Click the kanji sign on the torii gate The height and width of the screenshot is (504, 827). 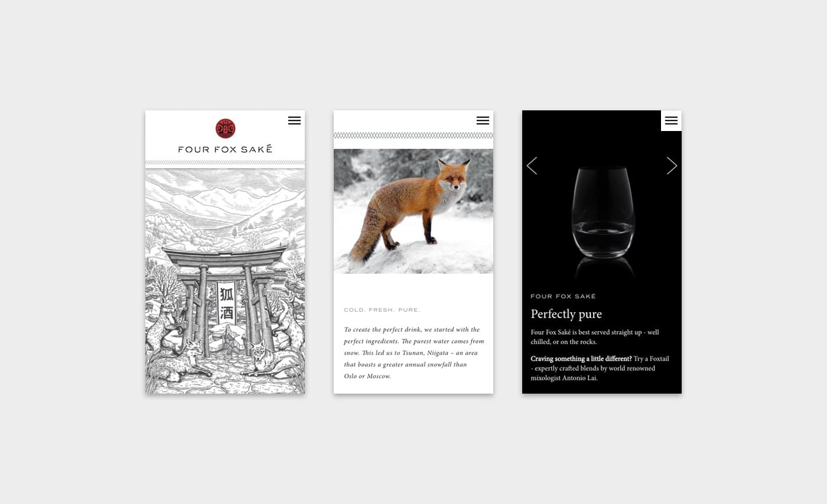[226, 303]
